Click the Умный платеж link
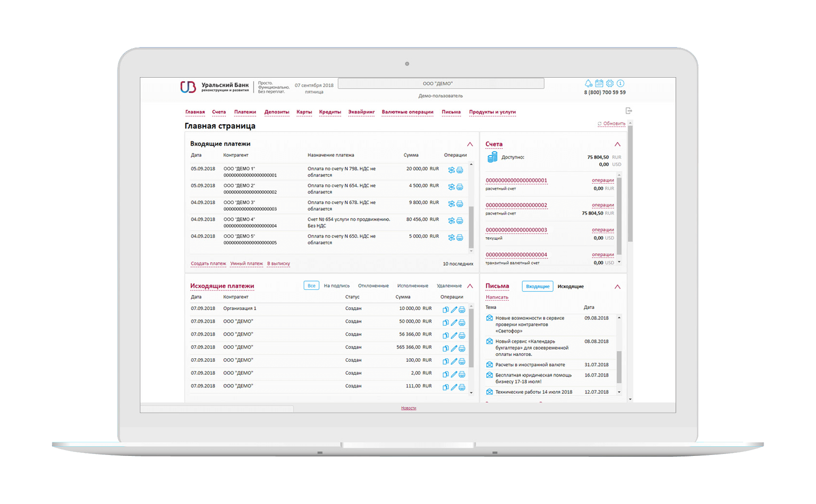Viewport: 816px width, 504px height. tap(246, 264)
